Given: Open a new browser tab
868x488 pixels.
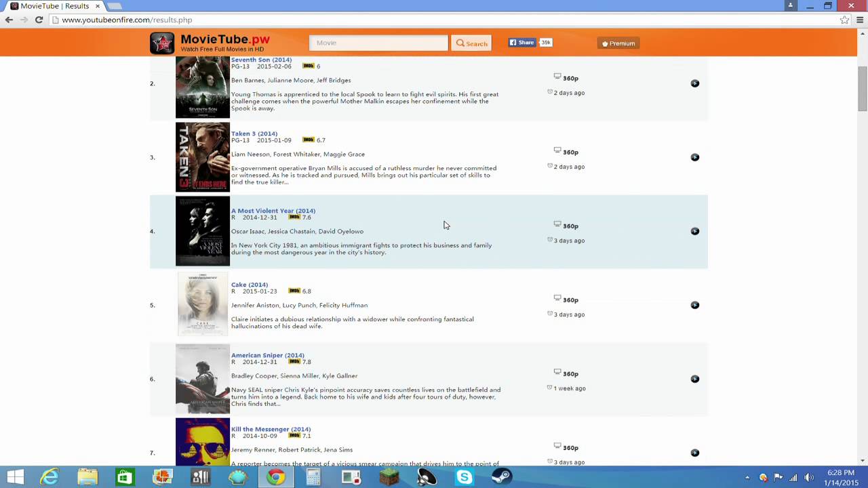Looking at the screenshot, I should point(114,6).
